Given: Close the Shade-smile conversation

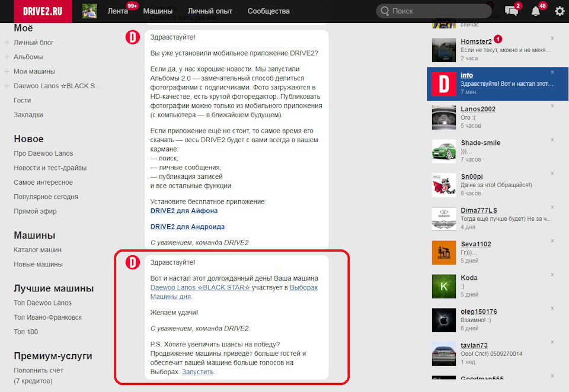Looking at the screenshot, I should [x=552, y=140].
